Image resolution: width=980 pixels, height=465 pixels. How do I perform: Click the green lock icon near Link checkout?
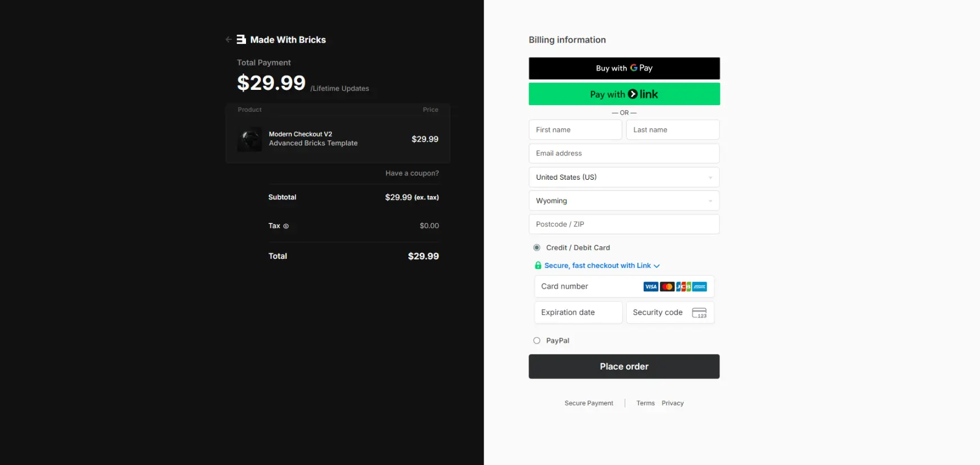538,266
